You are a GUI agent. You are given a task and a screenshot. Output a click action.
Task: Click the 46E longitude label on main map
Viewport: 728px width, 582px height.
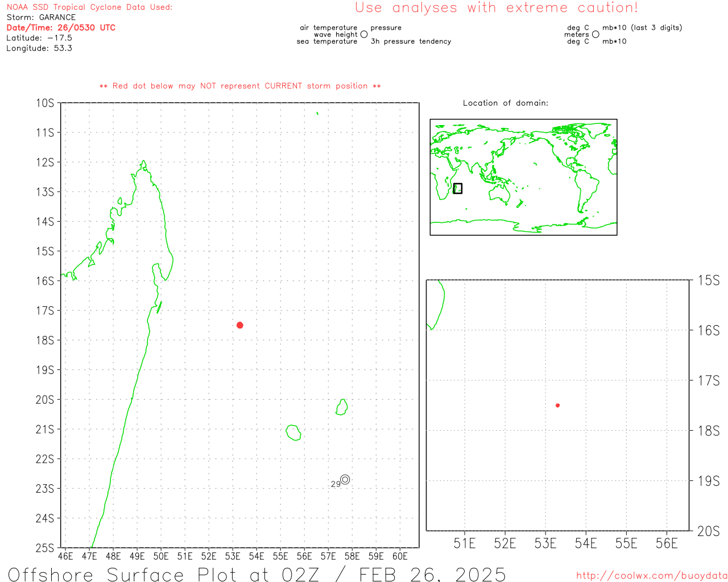65,556
